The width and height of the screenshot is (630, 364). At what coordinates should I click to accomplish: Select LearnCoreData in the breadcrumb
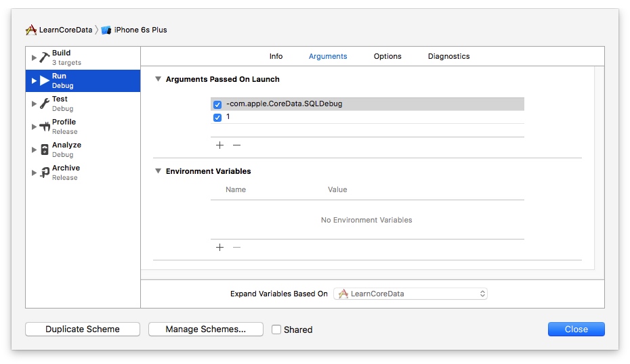66,30
